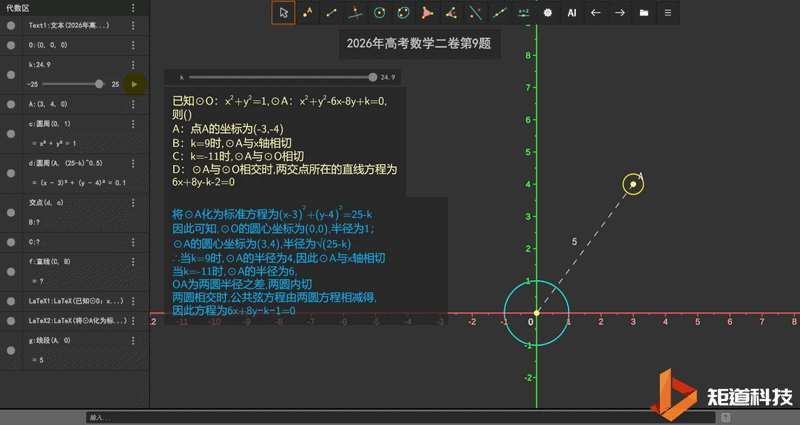Open more options for O:(0, 0, 0)
This screenshot has height=425, width=800.
click(133, 45)
